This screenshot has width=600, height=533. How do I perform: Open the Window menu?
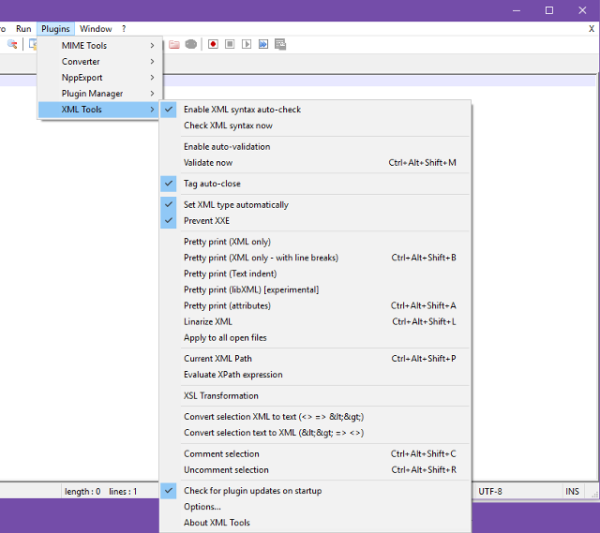(96, 29)
